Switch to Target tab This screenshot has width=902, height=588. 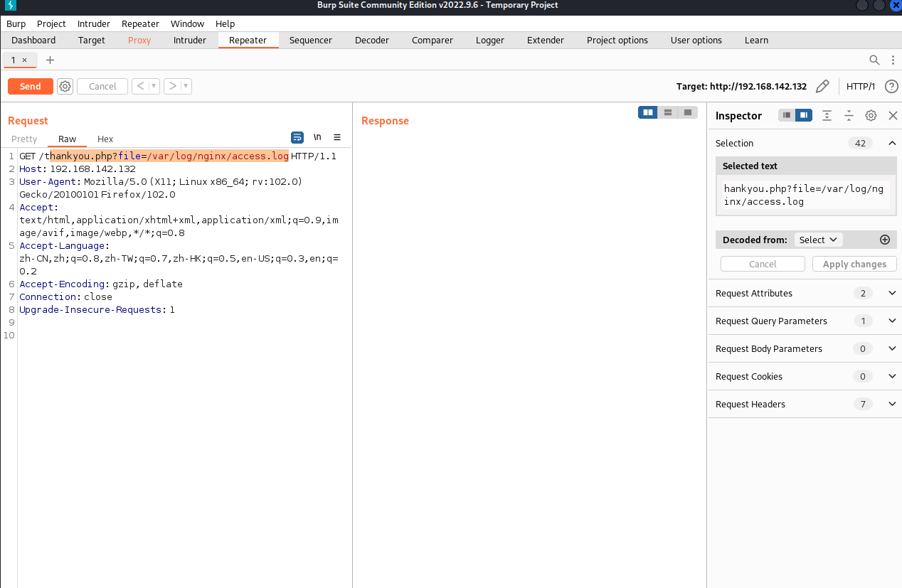pos(92,40)
